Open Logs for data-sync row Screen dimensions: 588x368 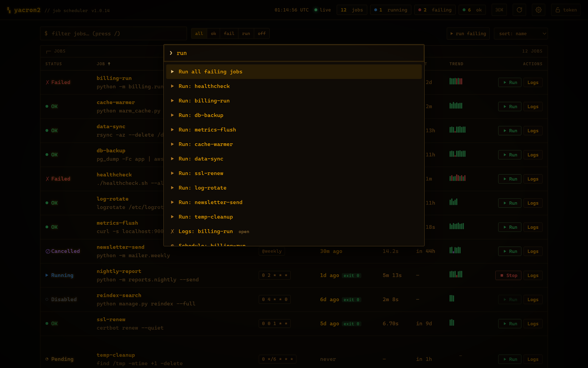[x=533, y=131]
